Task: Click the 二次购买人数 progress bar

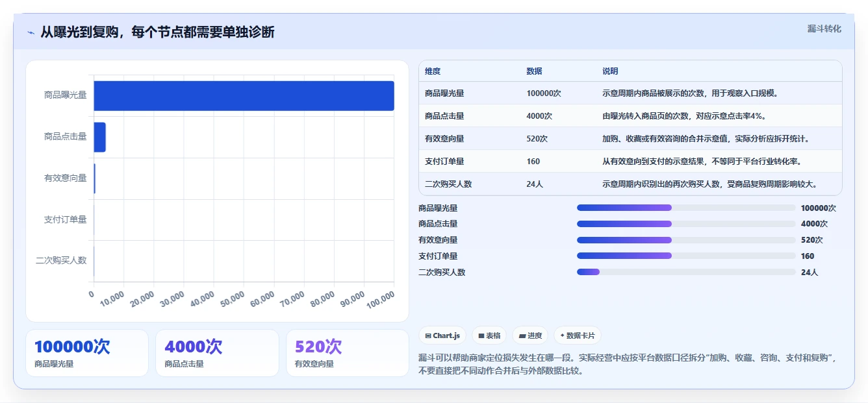Action: (686, 272)
